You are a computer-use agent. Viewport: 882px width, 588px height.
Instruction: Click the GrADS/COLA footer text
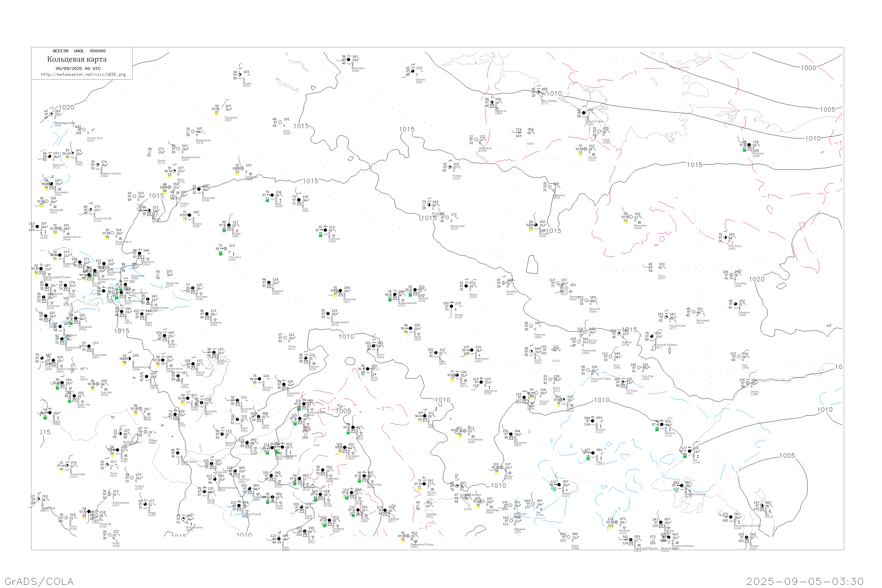coord(39,581)
